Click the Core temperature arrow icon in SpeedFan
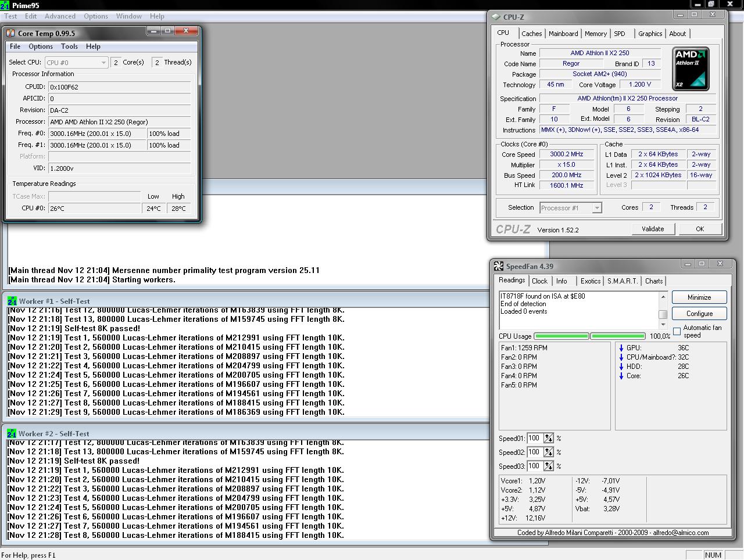This screenshot has width=744, height=560. [x=621, y=376]
